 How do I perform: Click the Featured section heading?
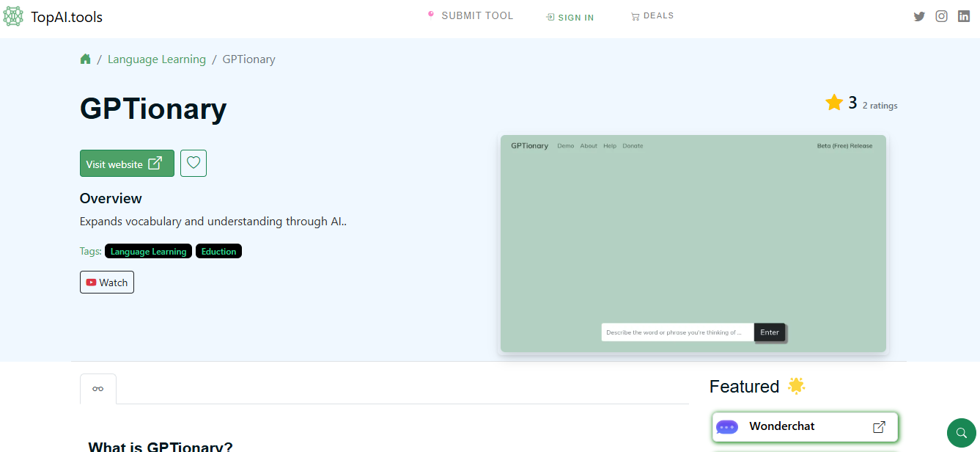pos(744,387)
